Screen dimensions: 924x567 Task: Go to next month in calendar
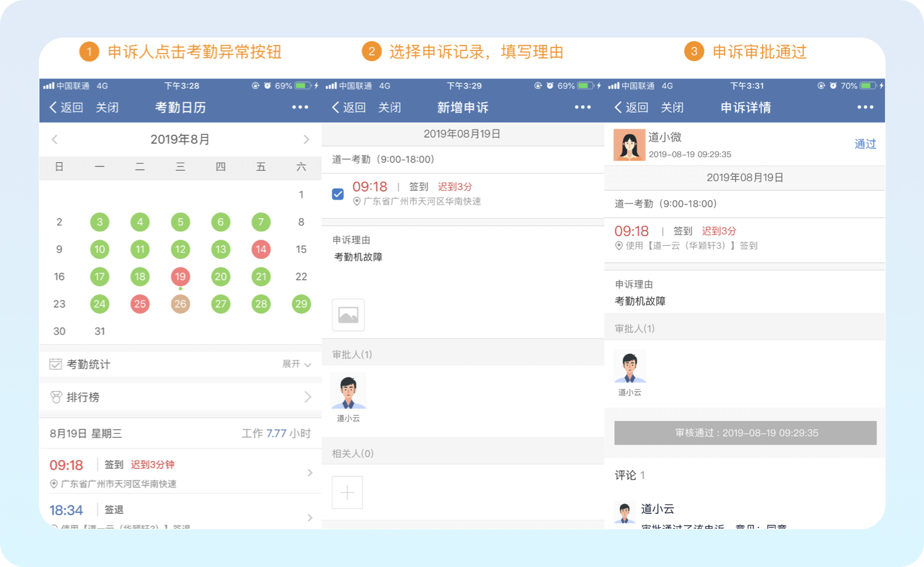click(x=306, y=140)
